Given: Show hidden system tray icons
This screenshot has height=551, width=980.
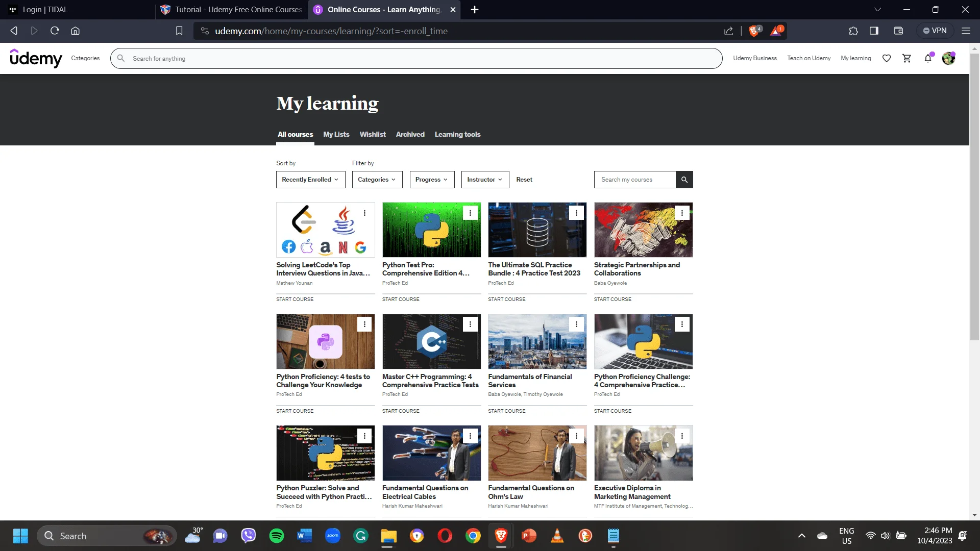Looking at the screenshot, I should (x=801, y=536).
